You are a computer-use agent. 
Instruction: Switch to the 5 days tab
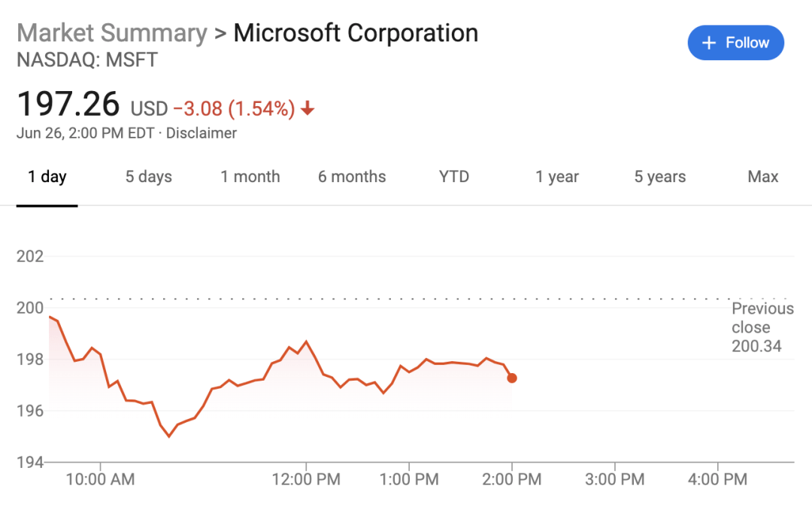click(x=148, y=177)
